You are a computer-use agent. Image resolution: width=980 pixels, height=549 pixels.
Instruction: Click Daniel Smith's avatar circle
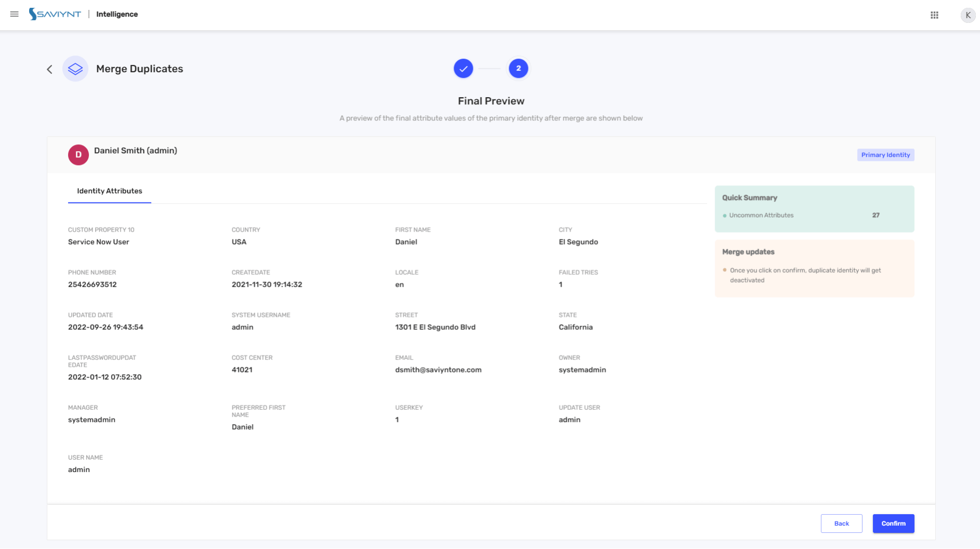tap(78, 155)
